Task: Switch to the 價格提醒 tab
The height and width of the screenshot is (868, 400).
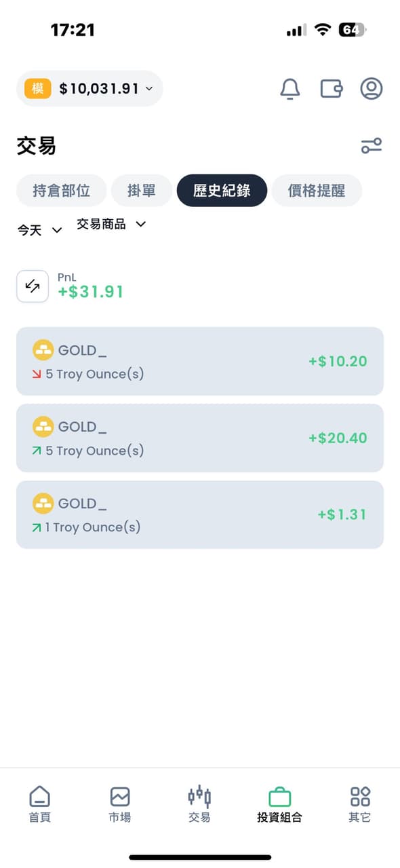Action: coord(317,191)
